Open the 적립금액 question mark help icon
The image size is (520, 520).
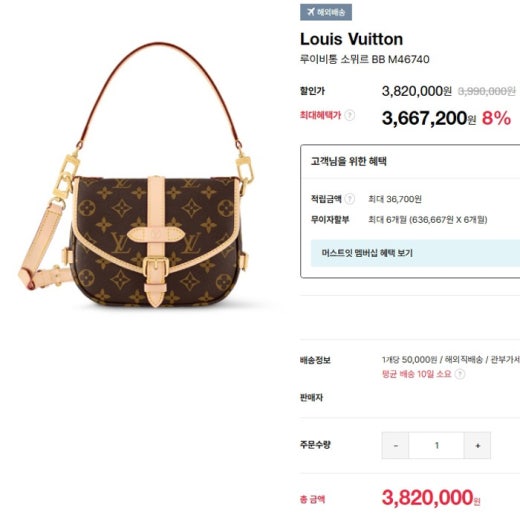[349, 199]
